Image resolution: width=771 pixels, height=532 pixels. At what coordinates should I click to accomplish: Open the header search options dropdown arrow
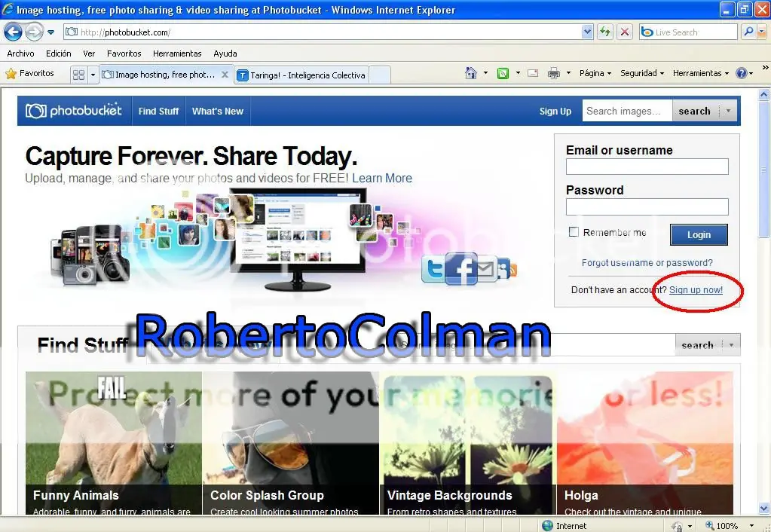pos(728,111)
